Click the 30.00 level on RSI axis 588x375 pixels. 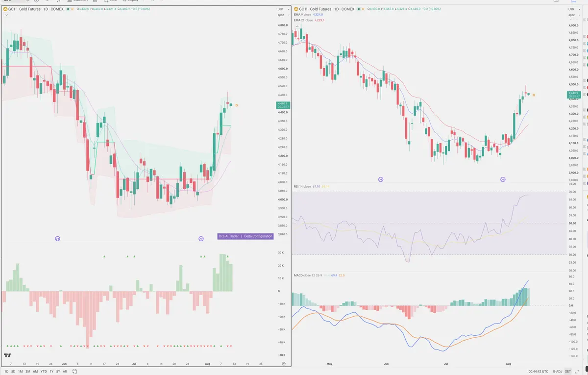coord(572,254)
